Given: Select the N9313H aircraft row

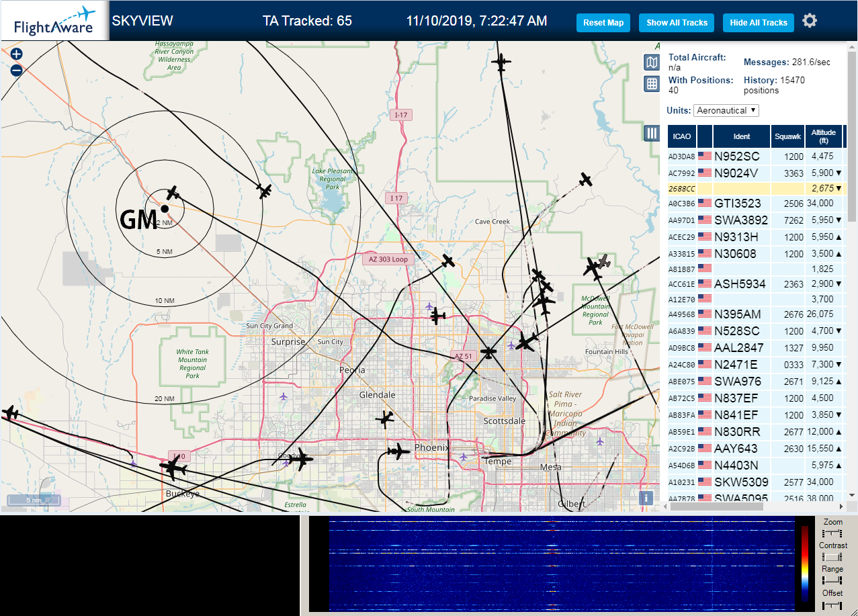Looking at the screenshot, I should pos(756,237).
